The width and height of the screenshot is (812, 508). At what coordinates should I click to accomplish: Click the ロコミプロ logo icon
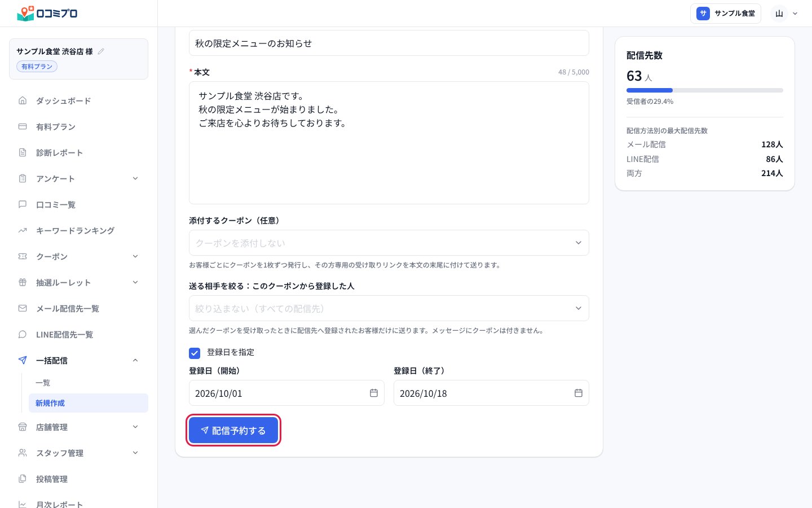26,13
